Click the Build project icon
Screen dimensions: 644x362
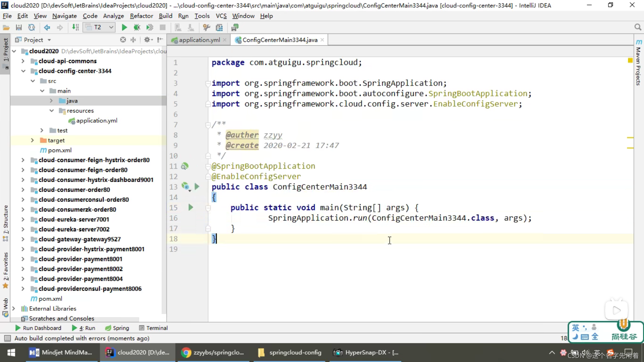point(75,27)
